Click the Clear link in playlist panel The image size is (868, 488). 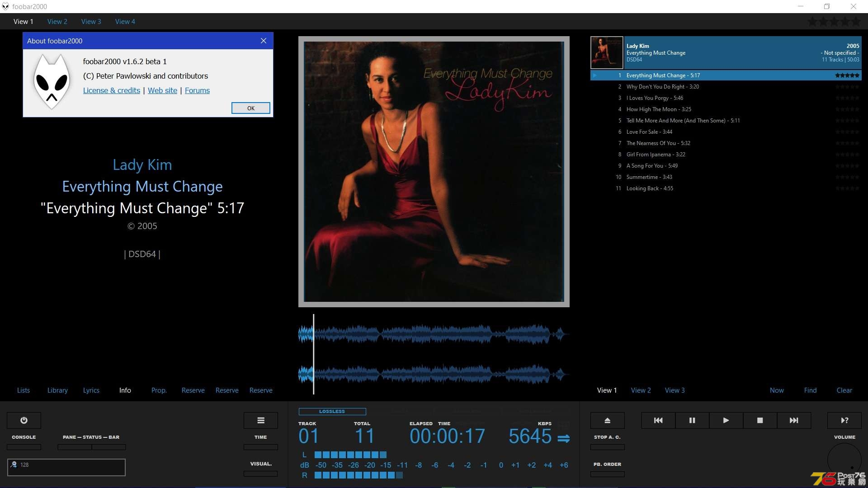pyautogui.click(x=844, y=390)
